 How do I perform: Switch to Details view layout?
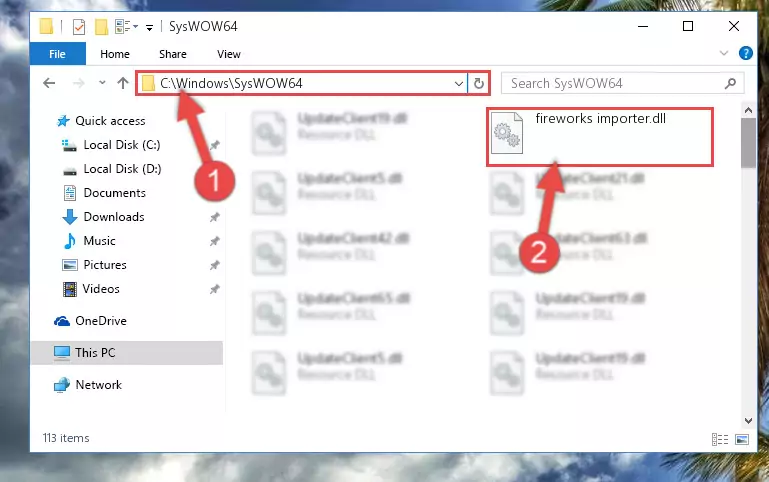tap(719, 439)
